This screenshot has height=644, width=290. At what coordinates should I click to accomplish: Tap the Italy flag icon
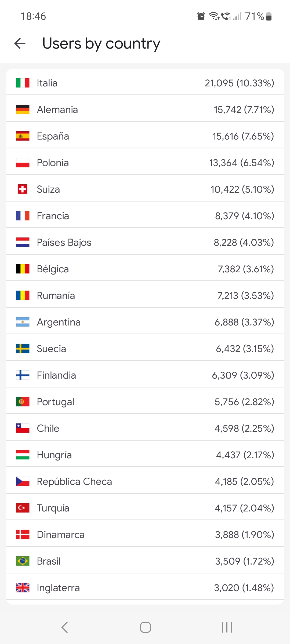[x=23, y=83]
